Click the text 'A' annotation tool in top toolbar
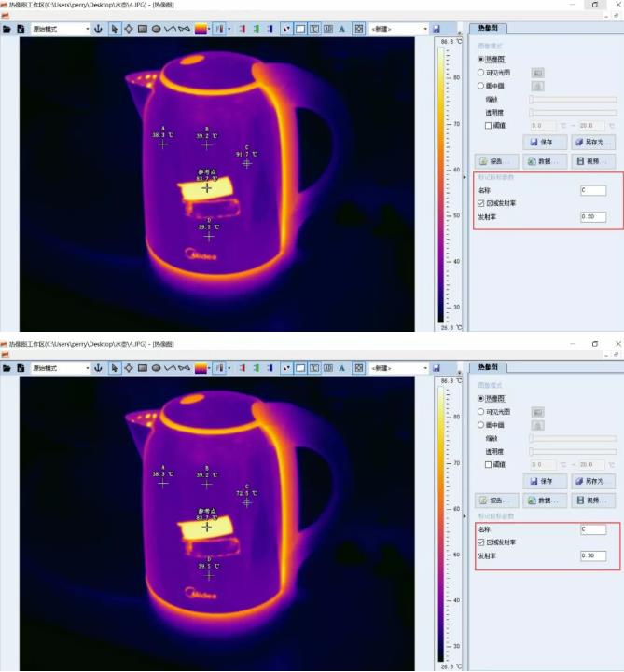 coord(341,29)
